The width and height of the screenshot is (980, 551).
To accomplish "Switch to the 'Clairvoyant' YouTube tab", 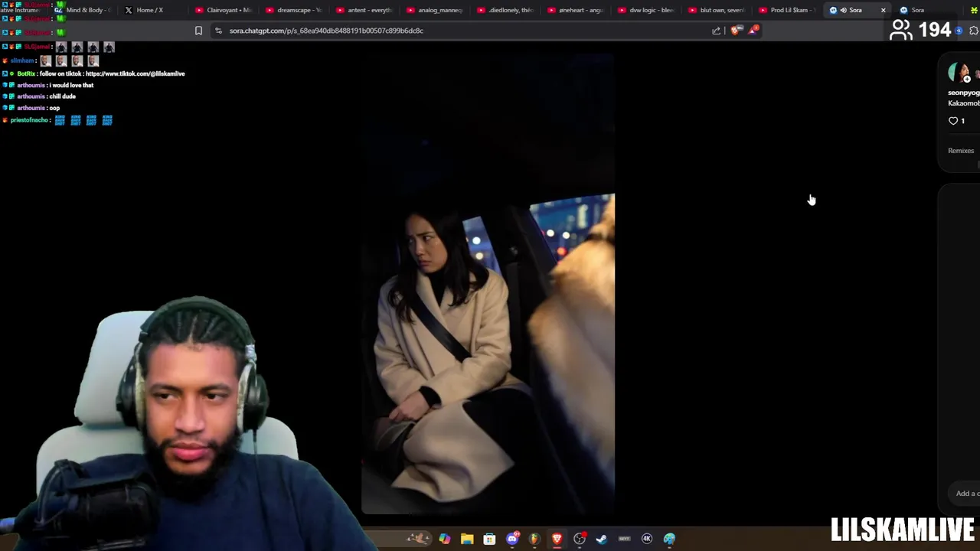I will [x=224, y=10].
